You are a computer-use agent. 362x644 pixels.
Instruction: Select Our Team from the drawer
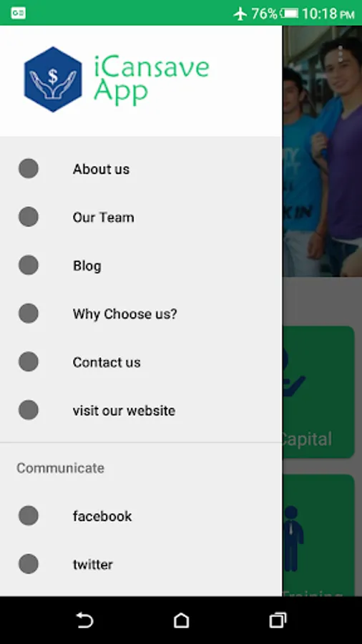click(141, 218)
